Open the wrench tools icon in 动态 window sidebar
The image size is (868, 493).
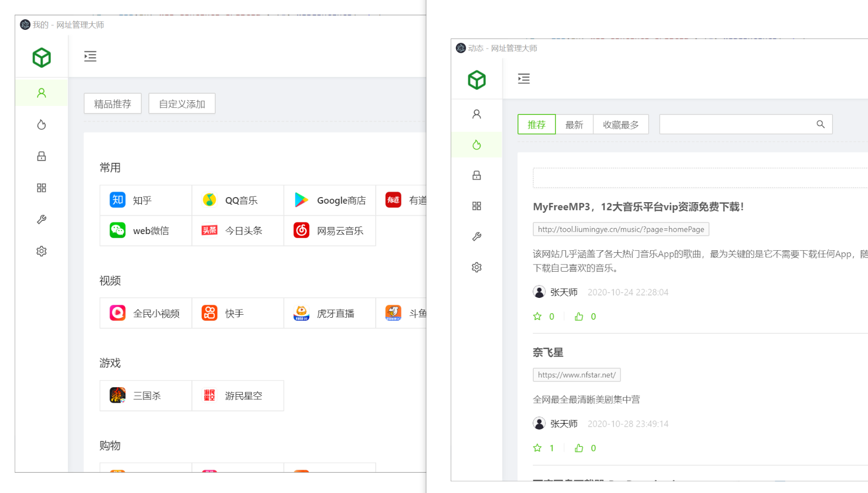477,237
